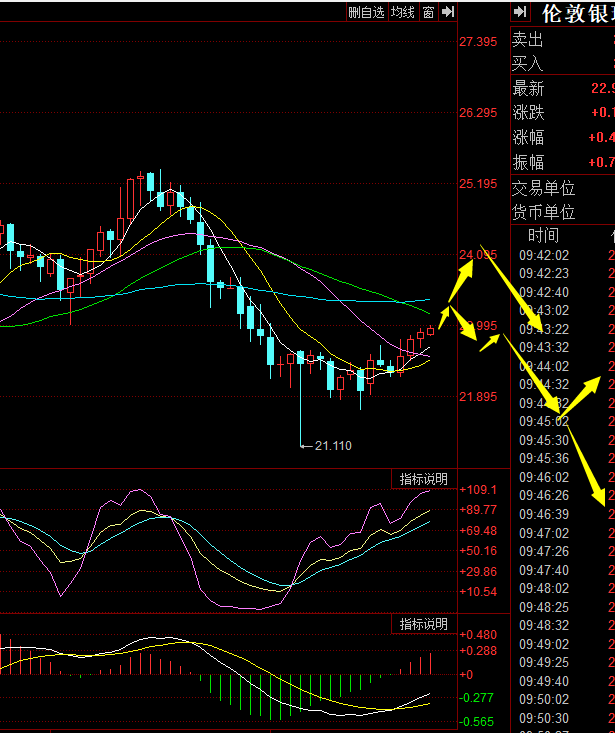Click the 货币单位 label

543,212
